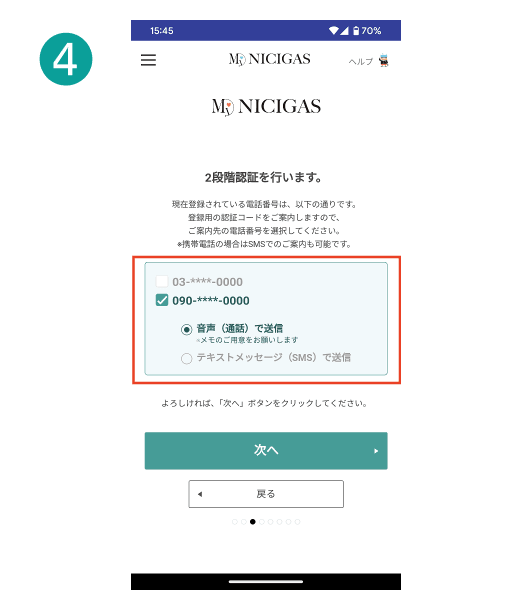Click the 戻る button

(266, 494)
